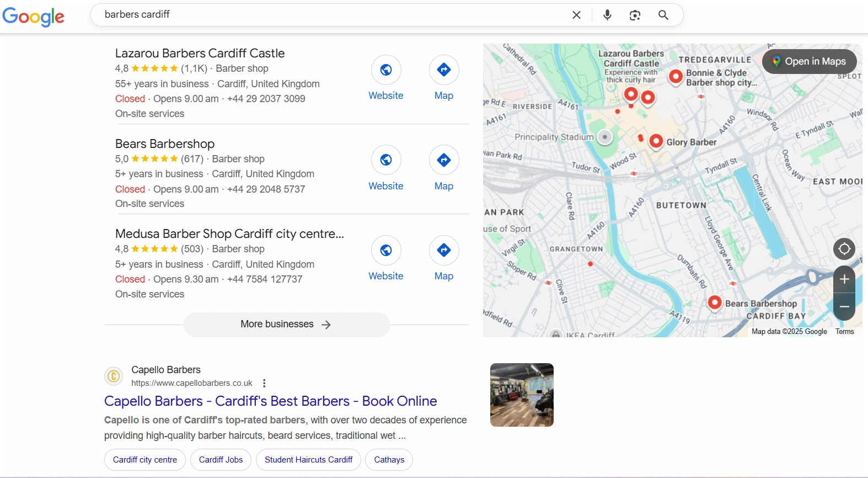The width and height of the screenshot is (868, 478).
Task: Click the map's current location target icon
Action: click(x=844, y=249)
